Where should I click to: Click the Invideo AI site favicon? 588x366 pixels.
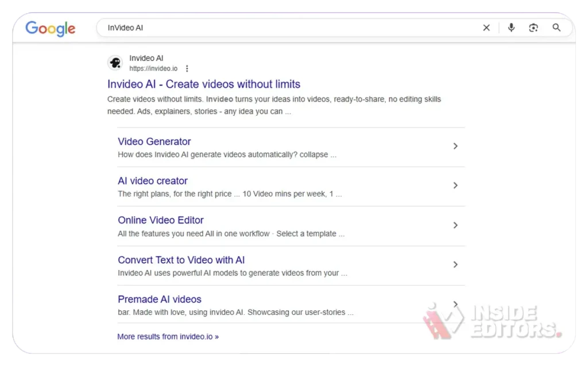click(115, 63)
